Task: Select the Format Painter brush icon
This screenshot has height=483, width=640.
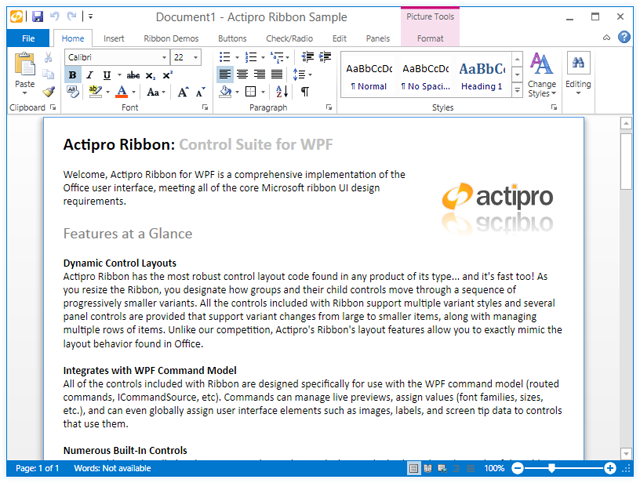Action: coord(49,91)
